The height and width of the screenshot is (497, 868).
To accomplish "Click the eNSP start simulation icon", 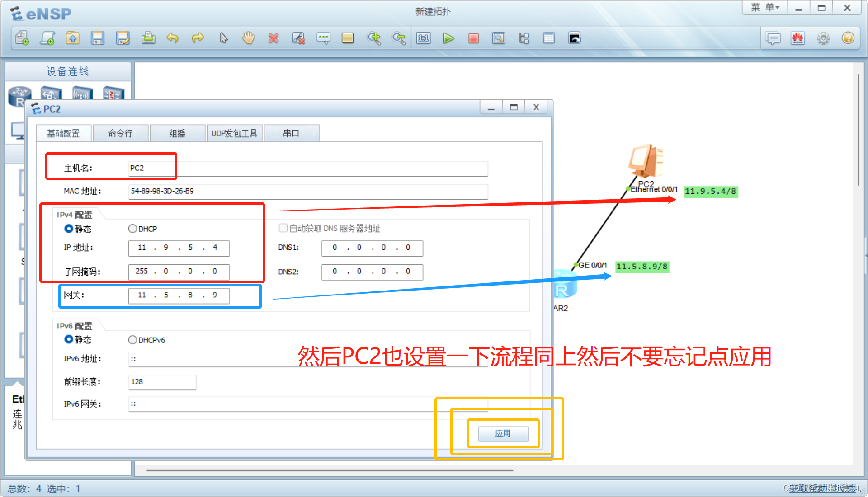I will click(447, 38).
